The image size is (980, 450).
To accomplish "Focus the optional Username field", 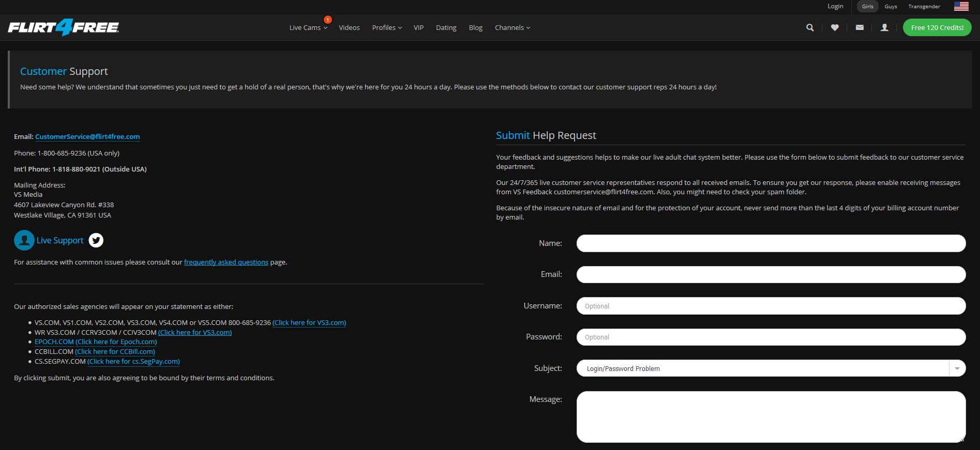I will [771, 306].
